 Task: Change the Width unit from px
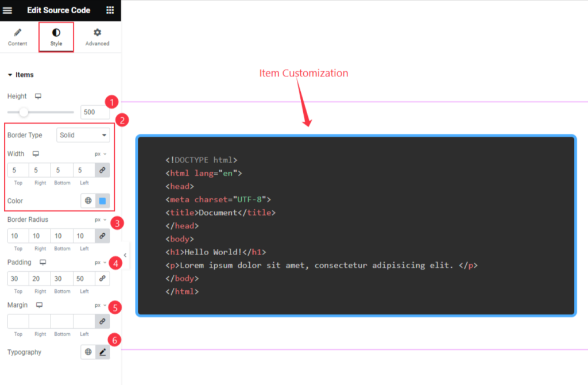pos(98,154)
